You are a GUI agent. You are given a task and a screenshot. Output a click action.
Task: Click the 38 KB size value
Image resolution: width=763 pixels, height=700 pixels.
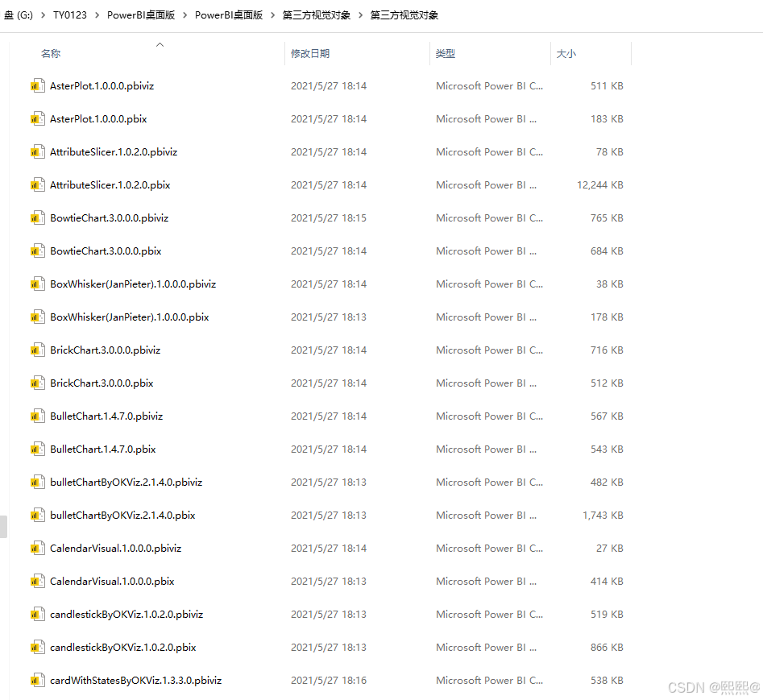610,284
